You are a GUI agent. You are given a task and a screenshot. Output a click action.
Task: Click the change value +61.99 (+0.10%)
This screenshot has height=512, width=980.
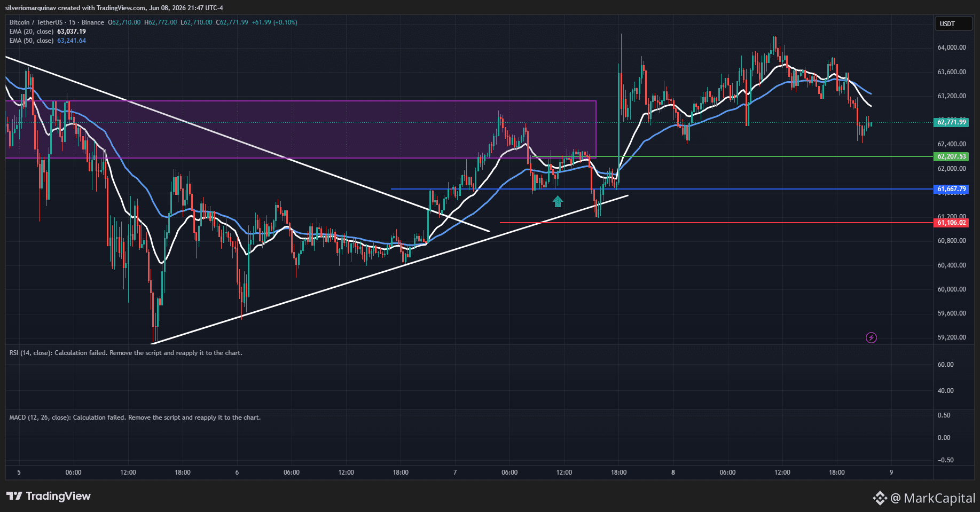[275, 22]
